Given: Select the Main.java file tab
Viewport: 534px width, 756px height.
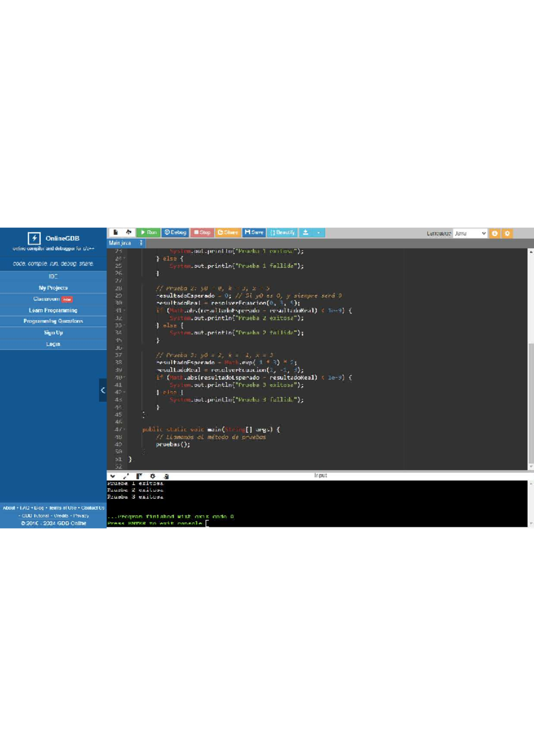Looking at the screenshot, I should (120, 243).
